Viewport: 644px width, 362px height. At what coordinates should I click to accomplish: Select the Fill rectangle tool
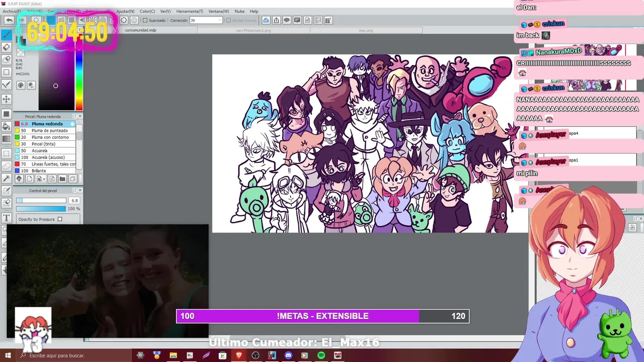click(x=7, y=114)
